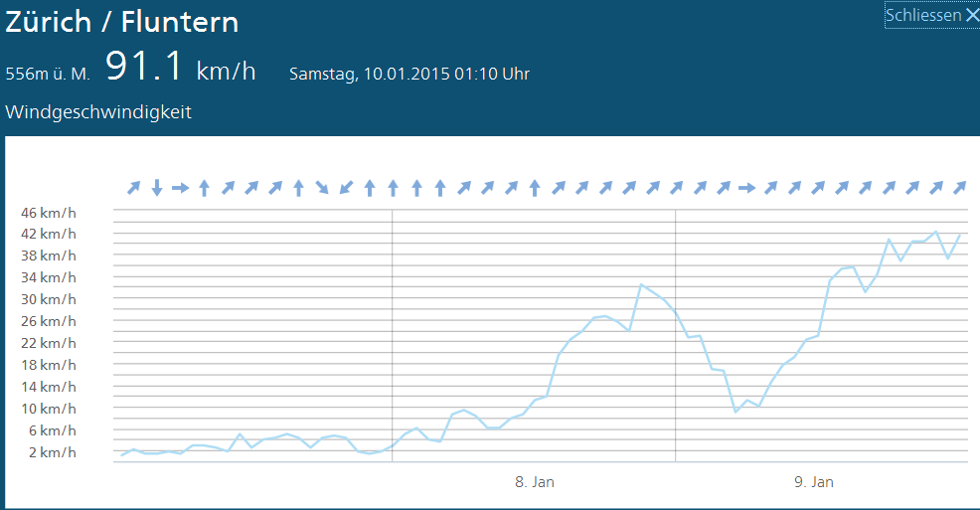Click the 9. Jan date label
Screen dimensions: 980x510
click(814, 482)
